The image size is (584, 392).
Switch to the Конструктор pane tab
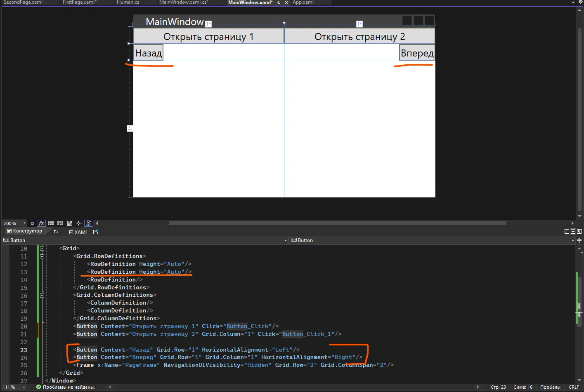25,231
